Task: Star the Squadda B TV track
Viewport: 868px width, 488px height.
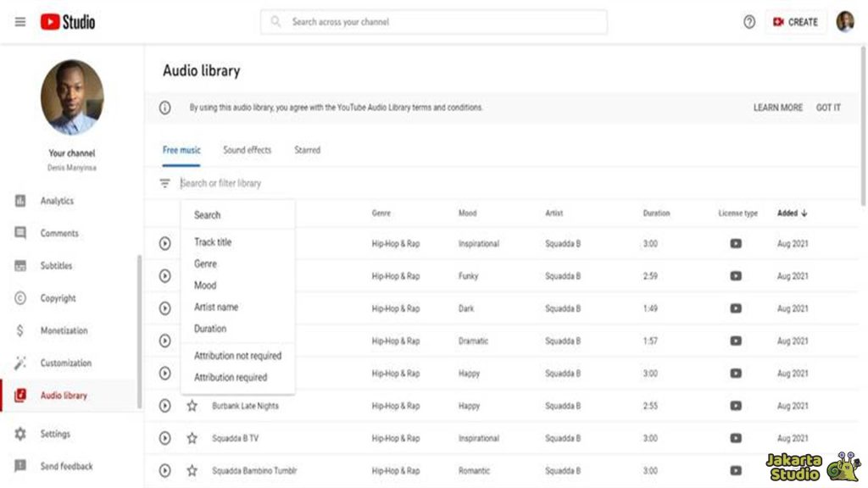Action: coord(192,438)
